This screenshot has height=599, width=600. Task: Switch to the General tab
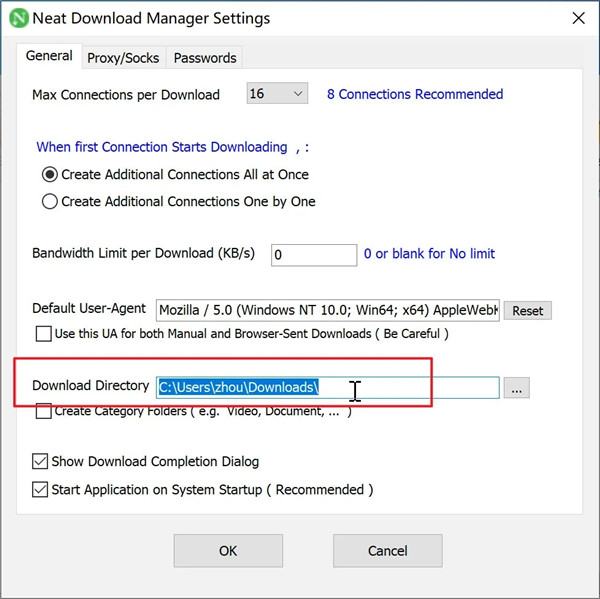49,56
